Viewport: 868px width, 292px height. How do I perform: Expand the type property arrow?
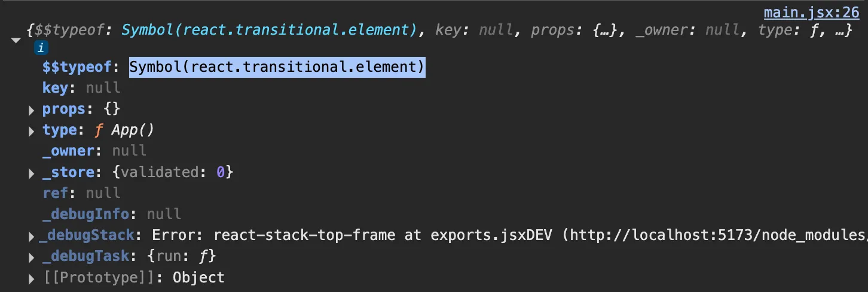[x=32, y=131]
